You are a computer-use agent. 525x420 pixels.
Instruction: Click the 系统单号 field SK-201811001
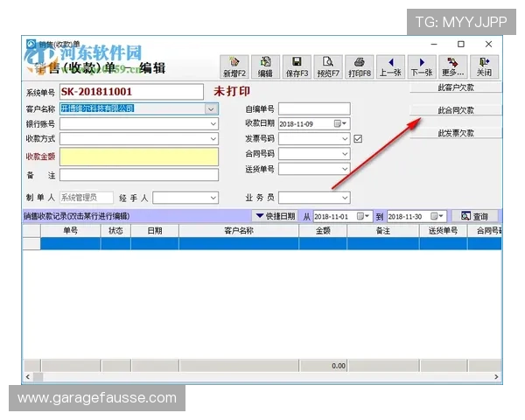pyautogui.click(x=131, y=92)
